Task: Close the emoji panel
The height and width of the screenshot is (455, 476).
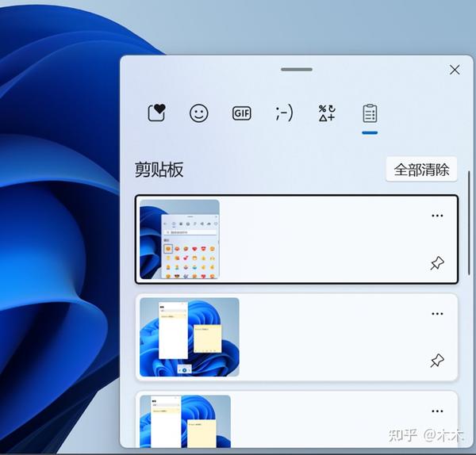Action: pos(455,70)
